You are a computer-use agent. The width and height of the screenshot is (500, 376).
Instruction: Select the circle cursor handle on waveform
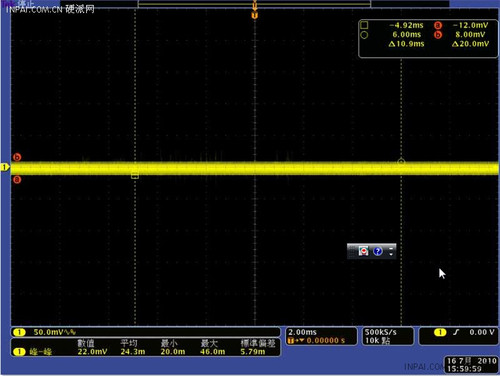click(401, 162)
